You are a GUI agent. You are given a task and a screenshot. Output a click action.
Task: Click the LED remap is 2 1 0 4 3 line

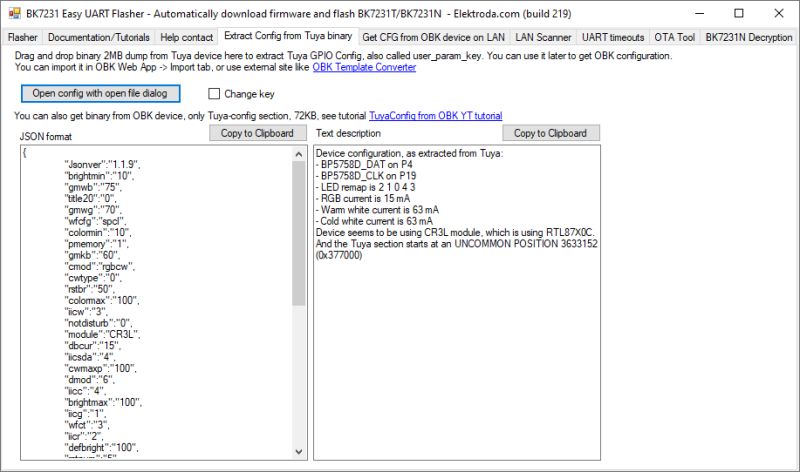tap(366, 187)
